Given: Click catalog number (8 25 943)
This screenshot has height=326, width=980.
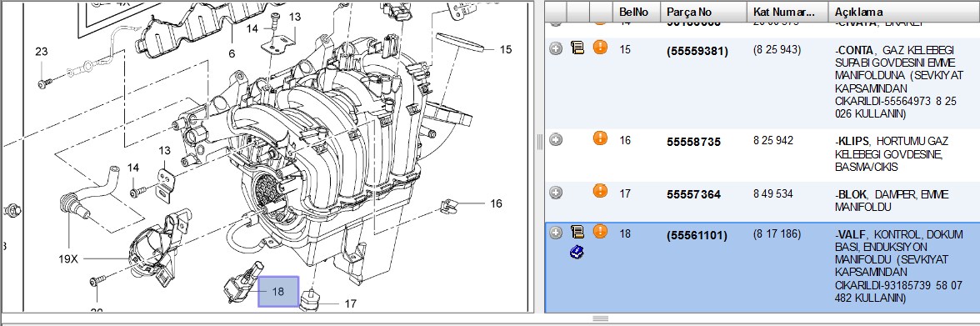Looking at the screenshot, I should click(x=777, y=49).
